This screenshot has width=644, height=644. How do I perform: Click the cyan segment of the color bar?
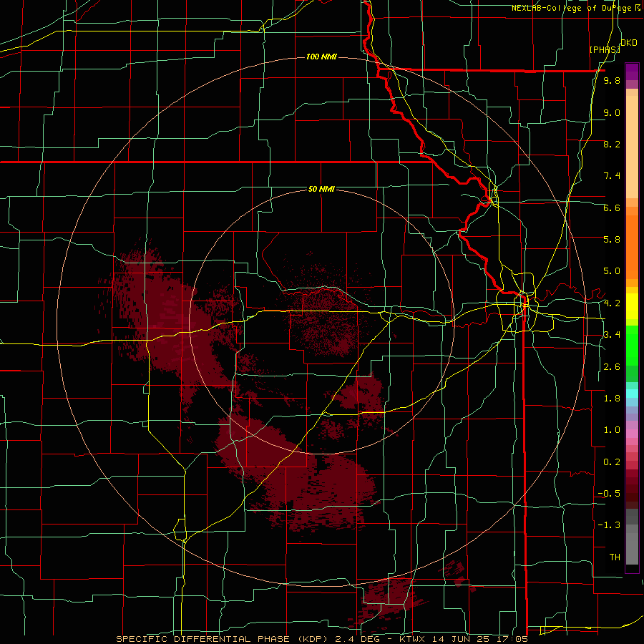632,394
